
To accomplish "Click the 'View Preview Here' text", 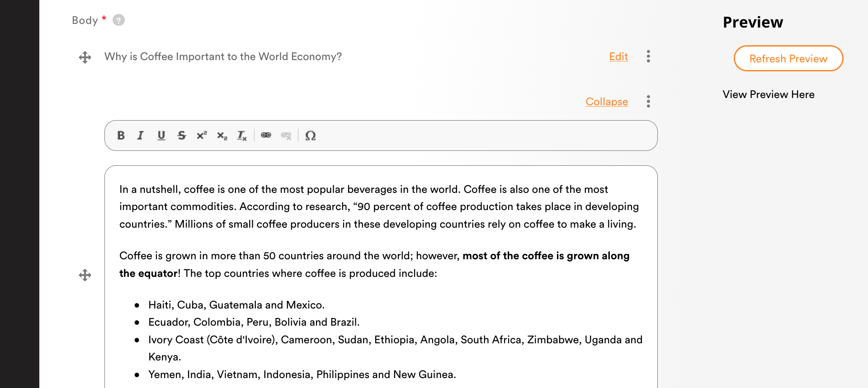I will click(769, 94).
